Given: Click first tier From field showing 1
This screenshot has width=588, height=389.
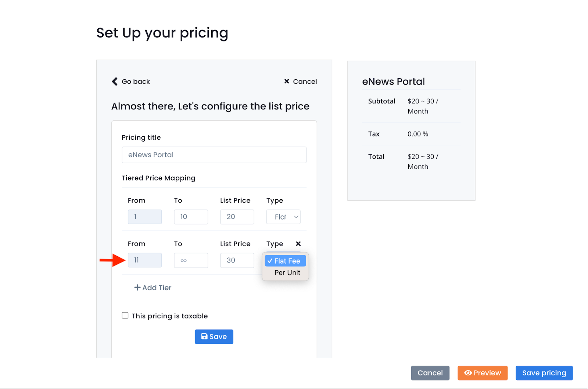Looking at the screenshot, I should (144, 217).
